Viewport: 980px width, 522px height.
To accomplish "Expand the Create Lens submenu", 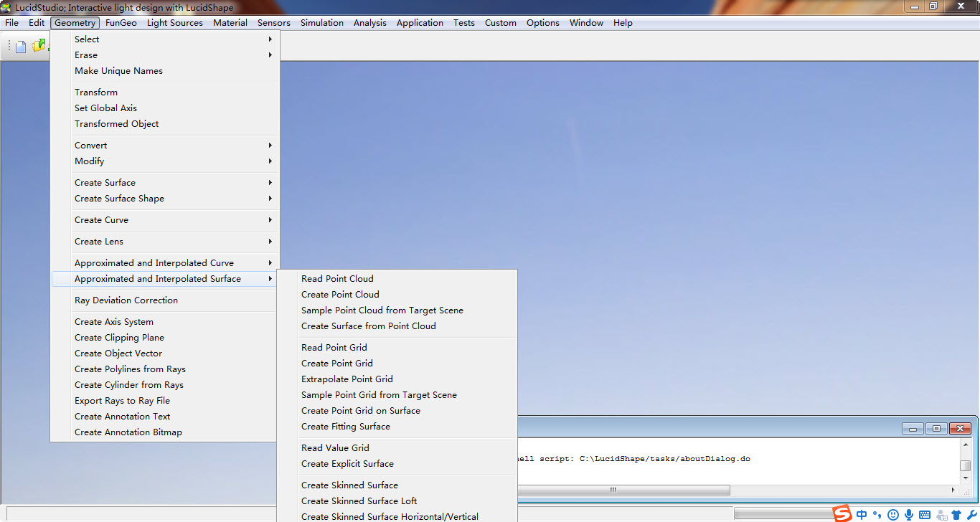I will point(164,242).
